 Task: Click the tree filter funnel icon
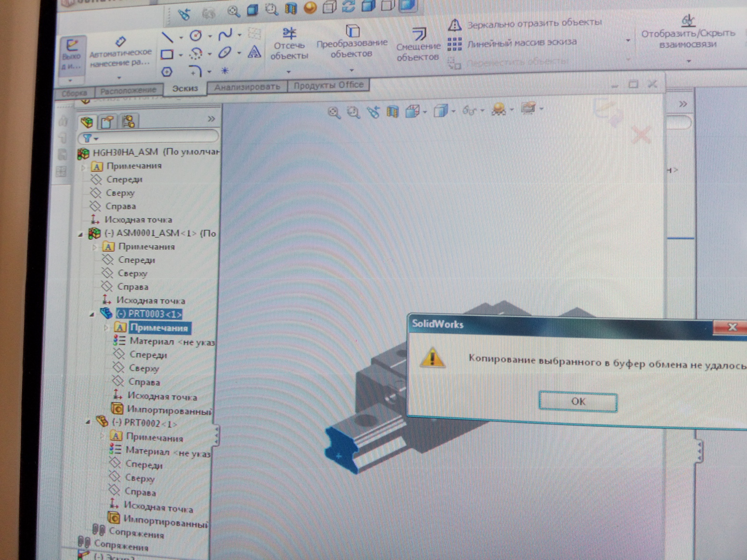click(87, 138)
